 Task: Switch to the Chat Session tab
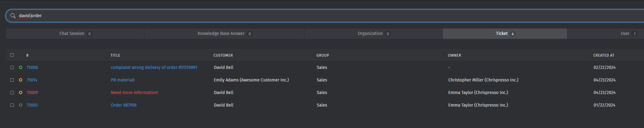click(75, 34)
